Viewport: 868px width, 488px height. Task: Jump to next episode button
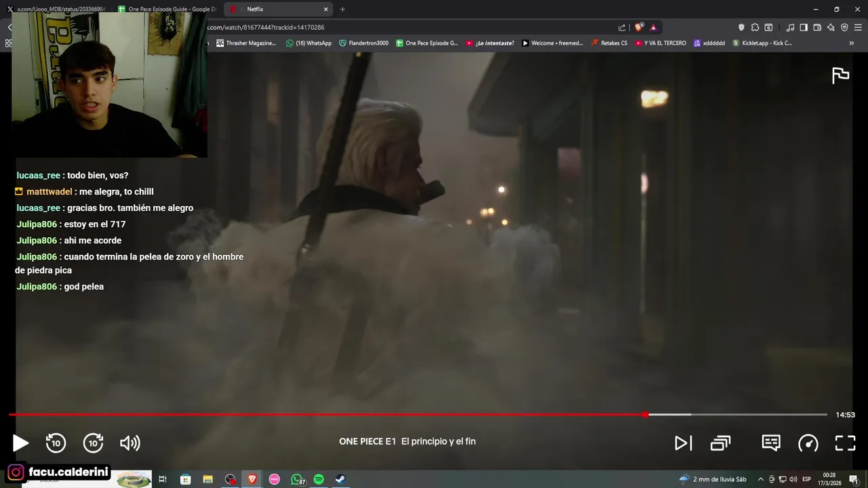point(683,443)
